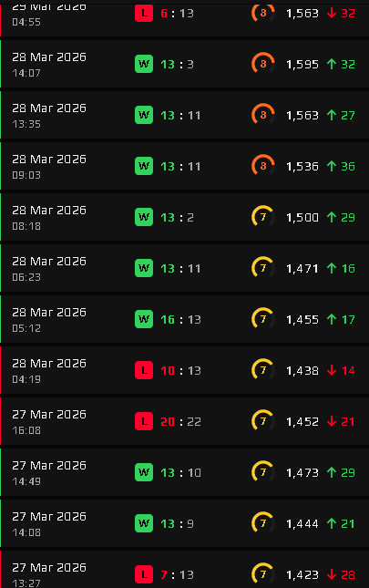This screenshot has height=588, width=369.
Task: Click the 1,536 Elo value
Action: click(x=302, y=167)
